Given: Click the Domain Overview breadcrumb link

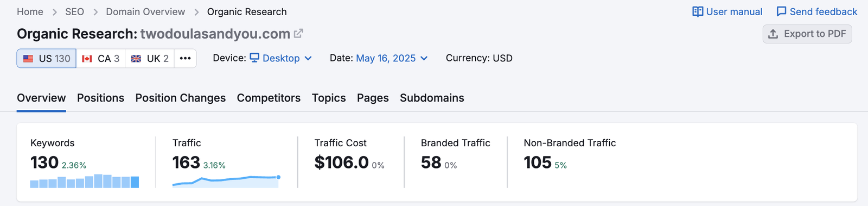Looking at the screenshot, I should [145, 11].
